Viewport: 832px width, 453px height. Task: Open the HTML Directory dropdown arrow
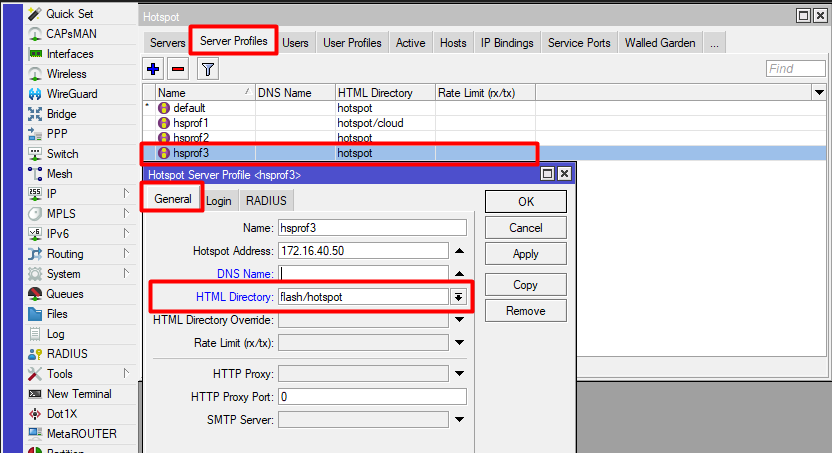pos(459,297)
